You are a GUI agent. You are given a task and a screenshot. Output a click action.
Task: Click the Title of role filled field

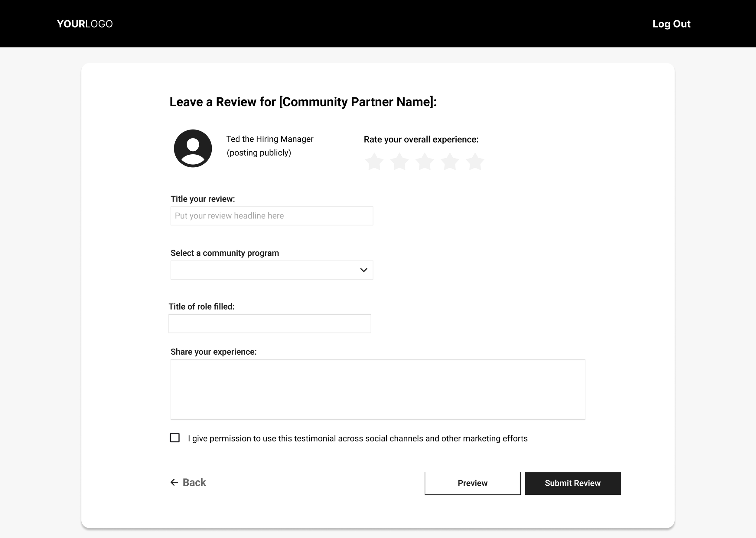269,324
